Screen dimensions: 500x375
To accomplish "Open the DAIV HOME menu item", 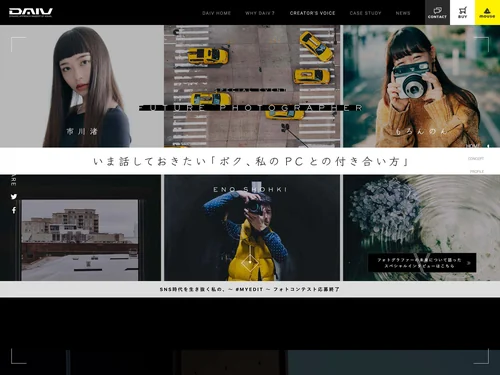I will (216, 13).
